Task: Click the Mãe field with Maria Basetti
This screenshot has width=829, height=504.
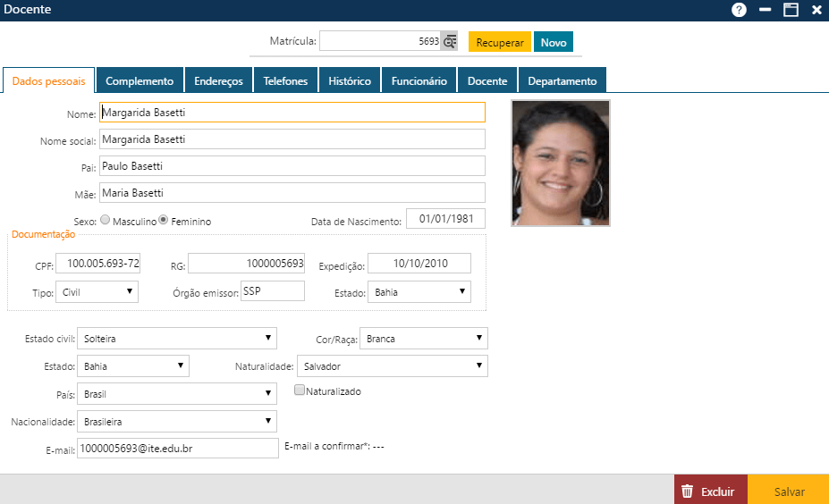Action: 292,193
